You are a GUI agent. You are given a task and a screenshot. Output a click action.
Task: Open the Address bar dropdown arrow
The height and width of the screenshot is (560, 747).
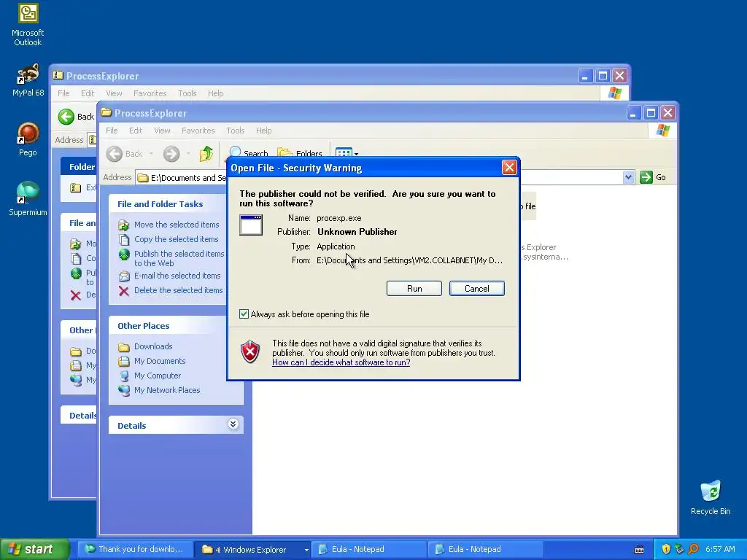[x=628, y=177]
